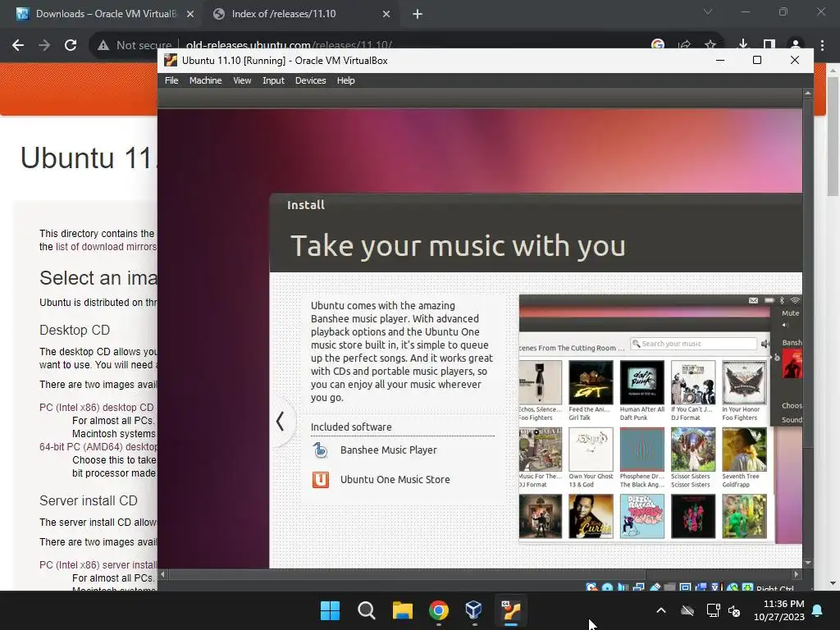Open the View menu in VirtualBox
This screenshot has width=840, height=630.
pos(242,80)
